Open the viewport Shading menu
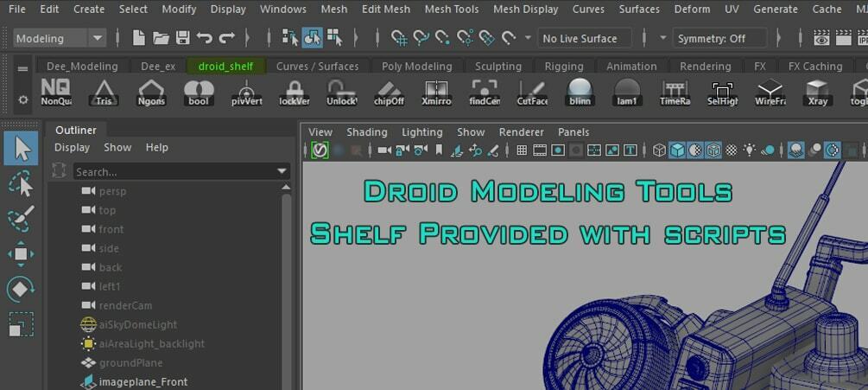 (x=366, y=132)
